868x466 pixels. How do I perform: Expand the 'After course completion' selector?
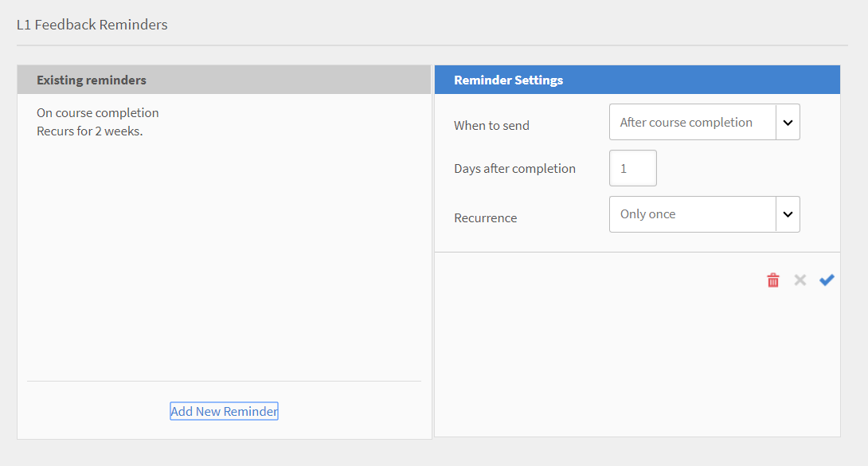[x=693, y=121]
